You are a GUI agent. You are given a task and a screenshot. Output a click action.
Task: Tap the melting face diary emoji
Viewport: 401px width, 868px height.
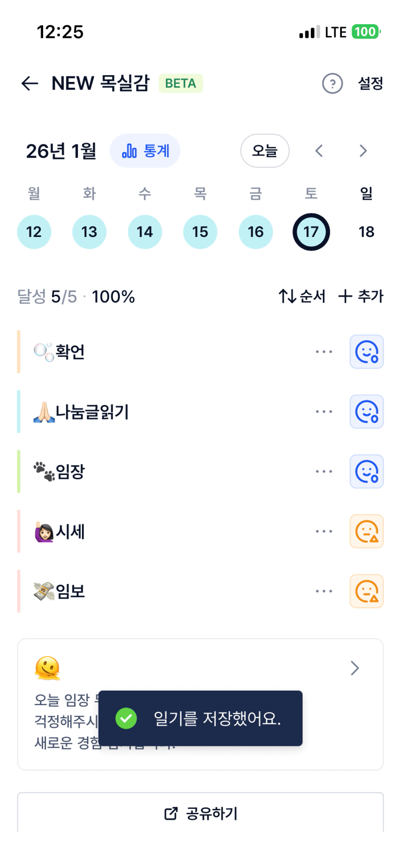click(48, 668)
